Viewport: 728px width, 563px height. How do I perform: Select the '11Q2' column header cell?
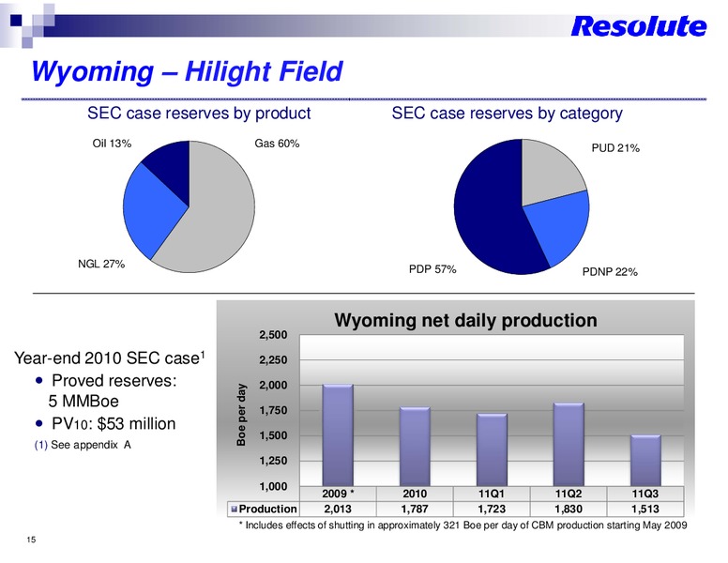(569, 494)
